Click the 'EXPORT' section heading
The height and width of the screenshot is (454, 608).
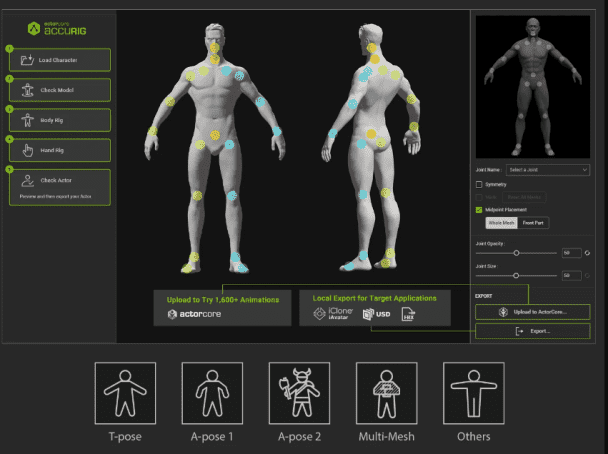484,296
